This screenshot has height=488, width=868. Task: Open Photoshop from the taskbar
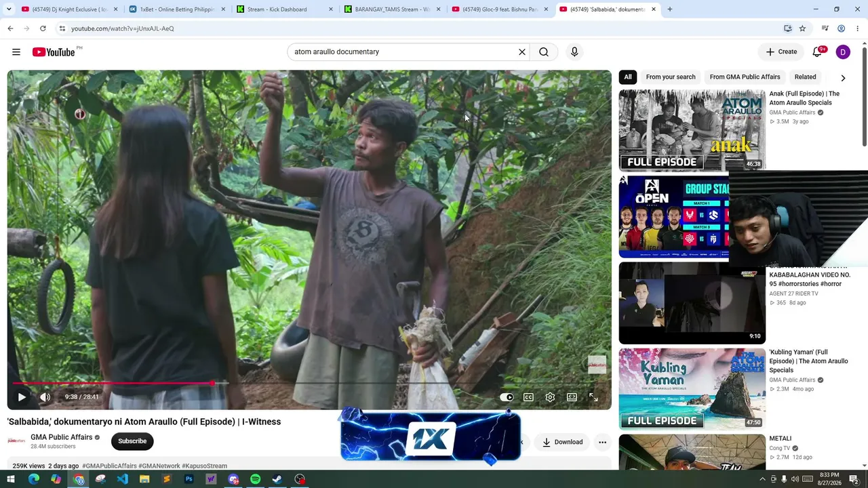tap(189, 480)
